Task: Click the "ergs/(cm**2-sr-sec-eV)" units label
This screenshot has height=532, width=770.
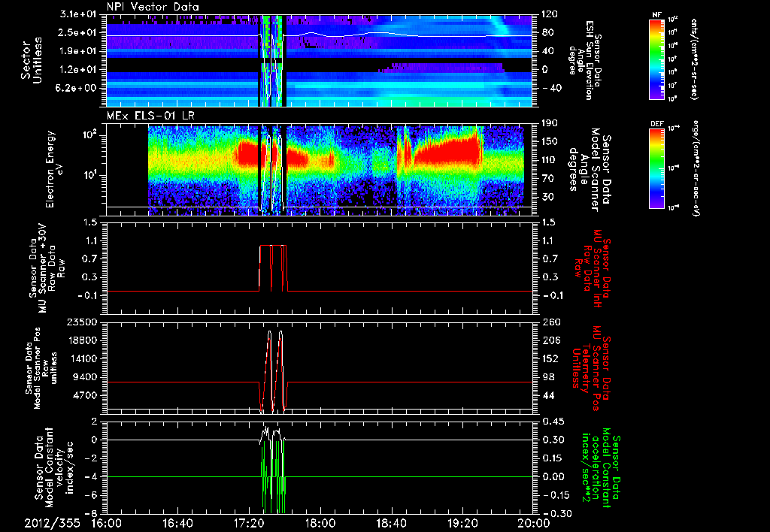Action: click(x=696, y=168)
